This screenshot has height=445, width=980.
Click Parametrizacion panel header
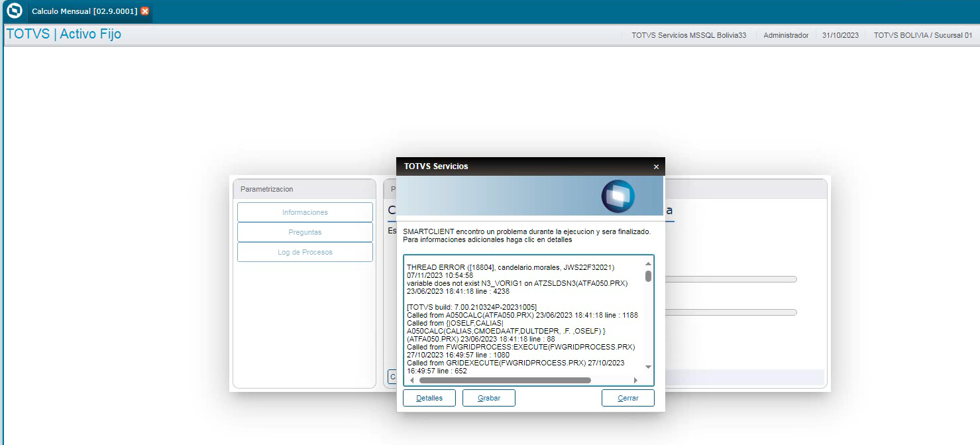pos(304,189)
